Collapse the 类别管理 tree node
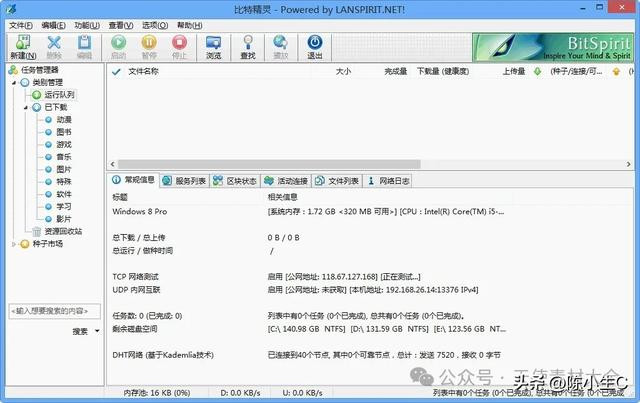 pyautogui.click(x=14, y=82)
